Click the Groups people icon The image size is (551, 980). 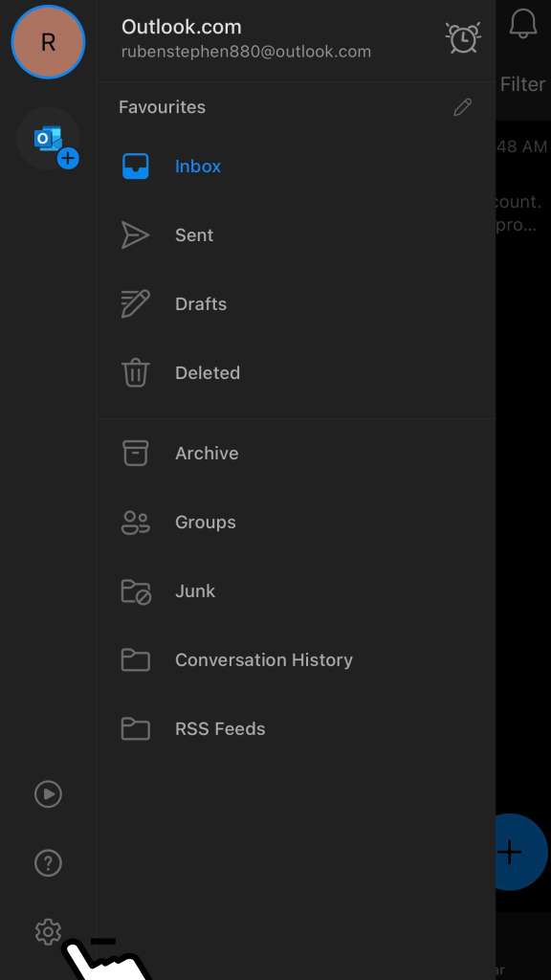click(136, 523)
